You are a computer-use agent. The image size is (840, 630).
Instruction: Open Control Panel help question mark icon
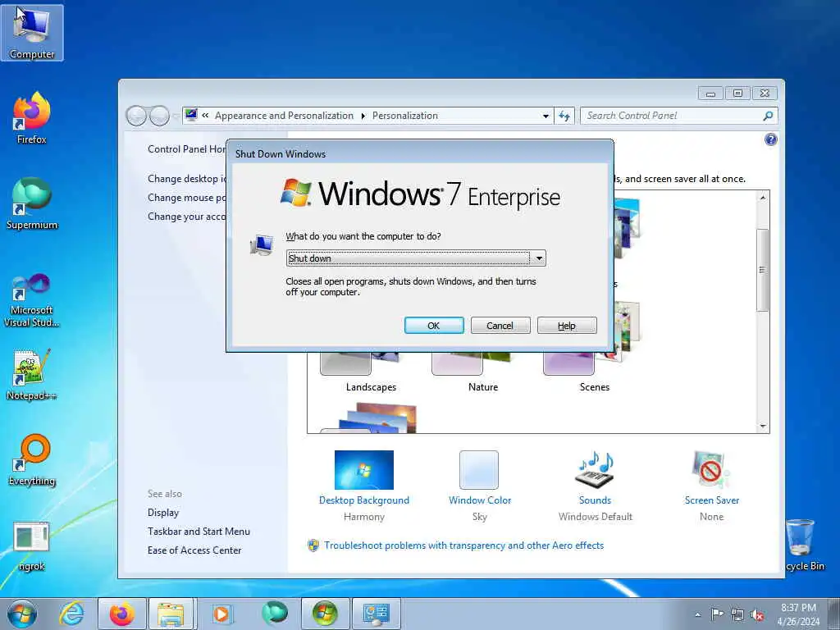(x=770, y=139)
